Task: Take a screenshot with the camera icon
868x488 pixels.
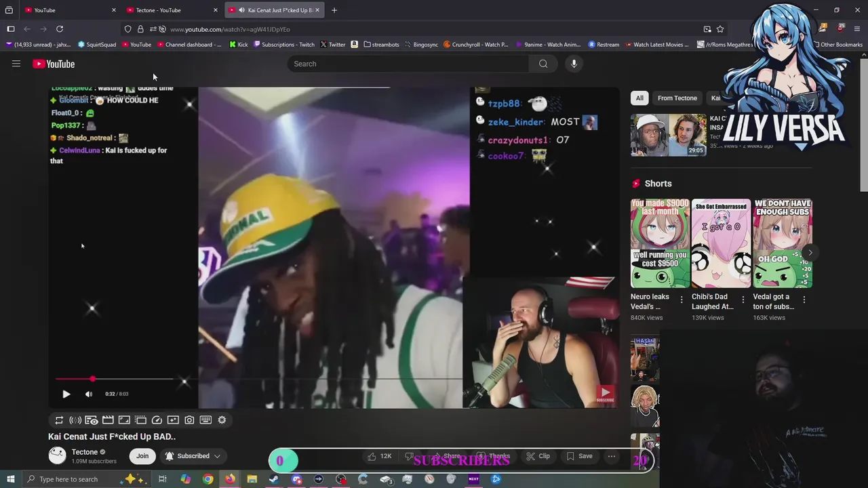Action: [x=189, y=420]
